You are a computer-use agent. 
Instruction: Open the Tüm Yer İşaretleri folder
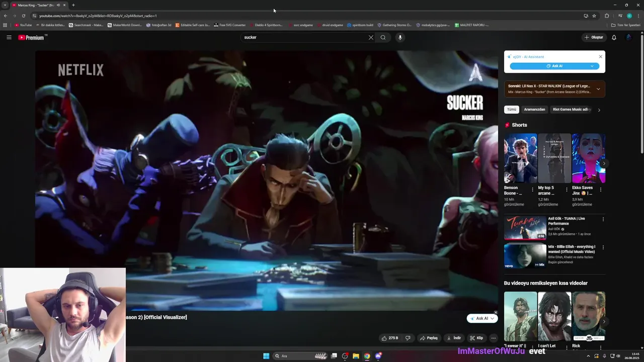click(x=626, y=25)
